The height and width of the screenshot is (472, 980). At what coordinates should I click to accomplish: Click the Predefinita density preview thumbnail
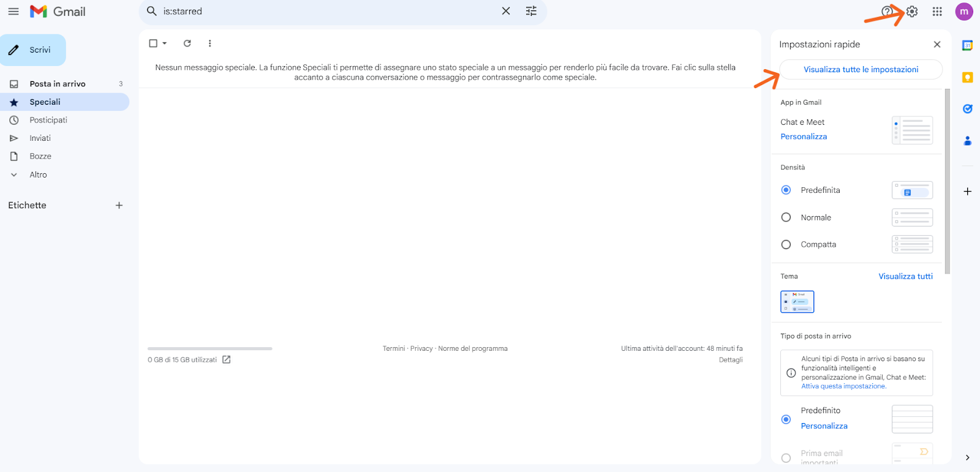click(912, 190)
